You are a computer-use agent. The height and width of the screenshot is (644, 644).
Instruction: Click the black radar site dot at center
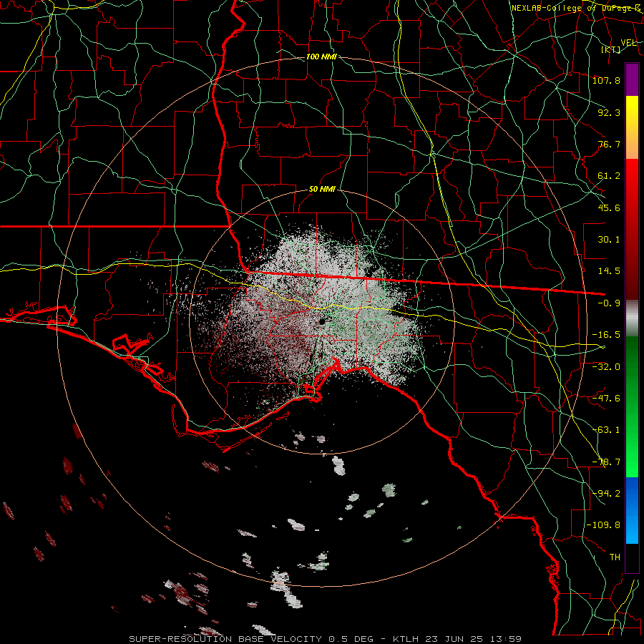tap(322, 321)
